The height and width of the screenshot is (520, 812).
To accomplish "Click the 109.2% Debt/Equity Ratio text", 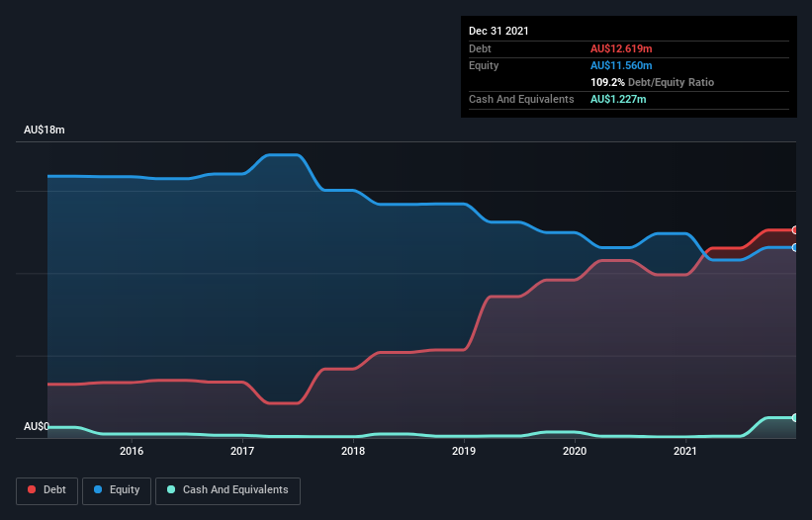I will 652,82.
